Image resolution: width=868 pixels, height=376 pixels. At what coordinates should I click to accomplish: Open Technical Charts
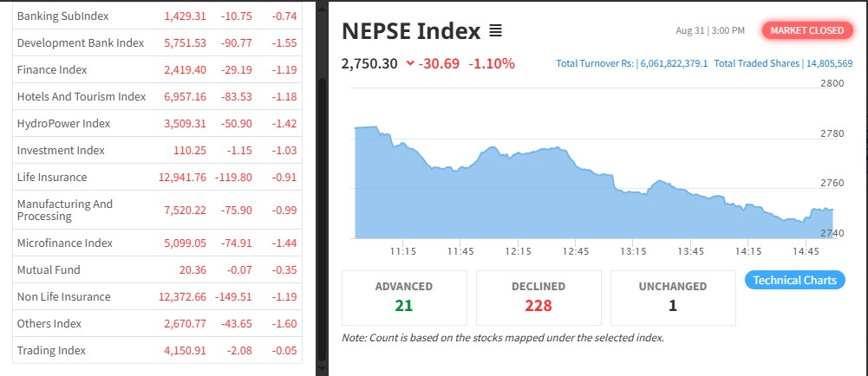794,280
